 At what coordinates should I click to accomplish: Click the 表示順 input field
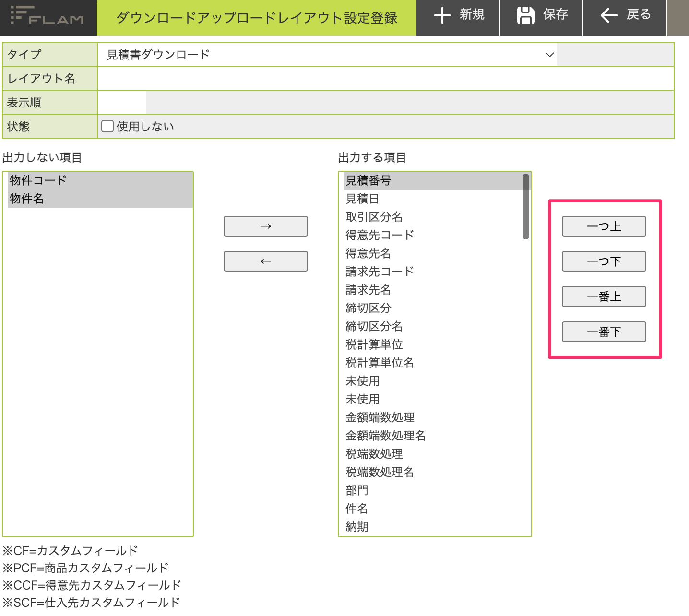(x=122, y=103)
